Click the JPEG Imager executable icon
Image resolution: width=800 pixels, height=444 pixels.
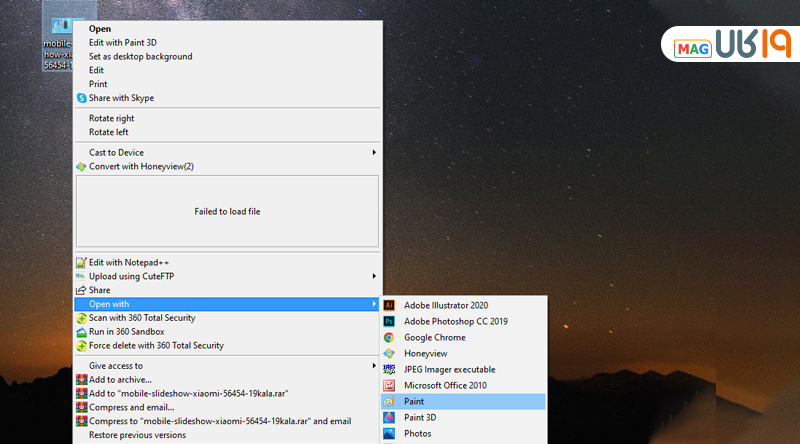click(x=389, y=369)
